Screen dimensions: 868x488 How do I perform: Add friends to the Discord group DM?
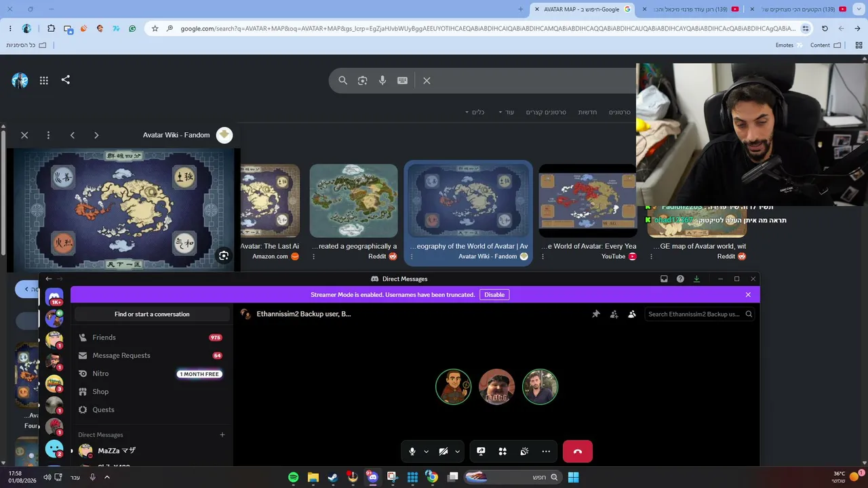coord(614,314)
